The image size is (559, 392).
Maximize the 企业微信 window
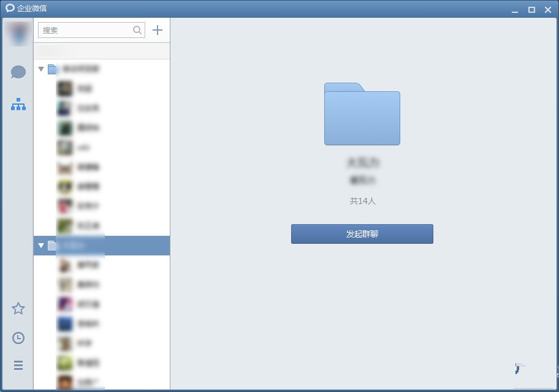click(x=531, y=10)
